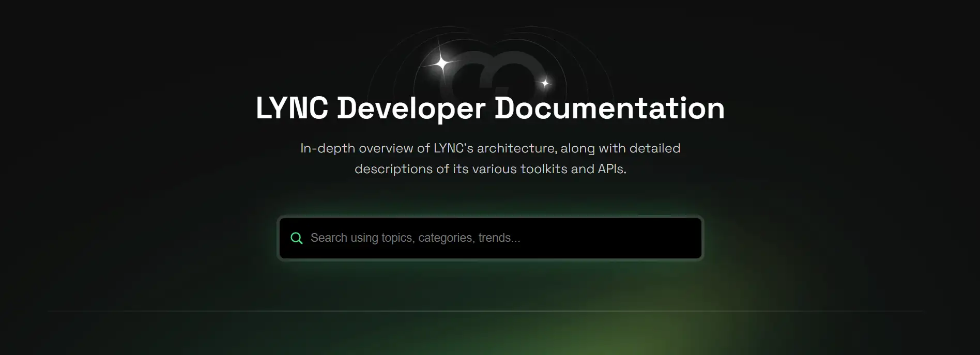
Task: Click the word "APIs." in the subtitle
Action: (612, 169)
